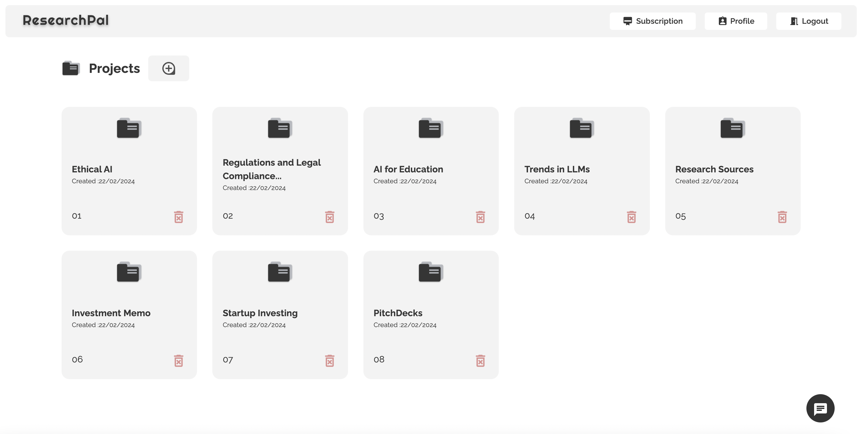Open the Trends in LLMs project
Screen dimensions: 868x434
(x=557, y=169)
